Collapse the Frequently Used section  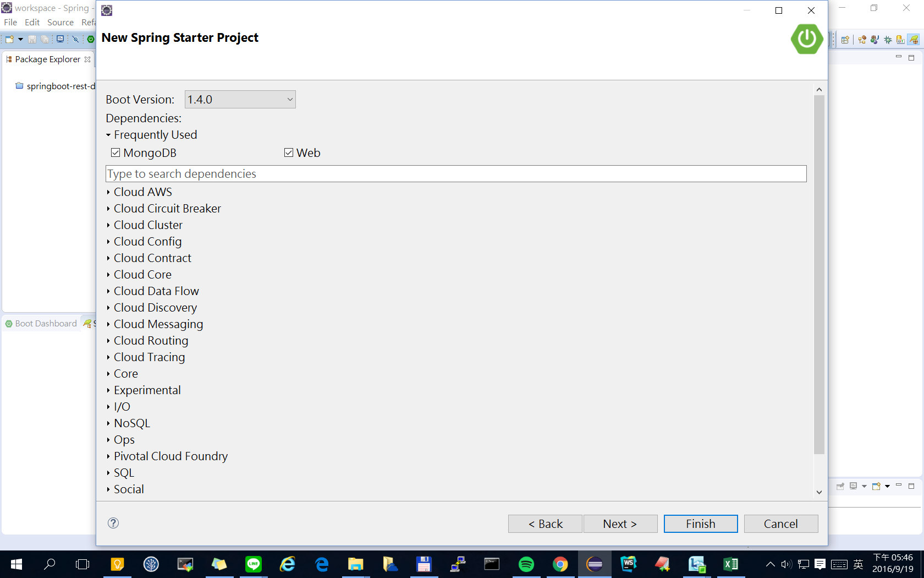108,135
